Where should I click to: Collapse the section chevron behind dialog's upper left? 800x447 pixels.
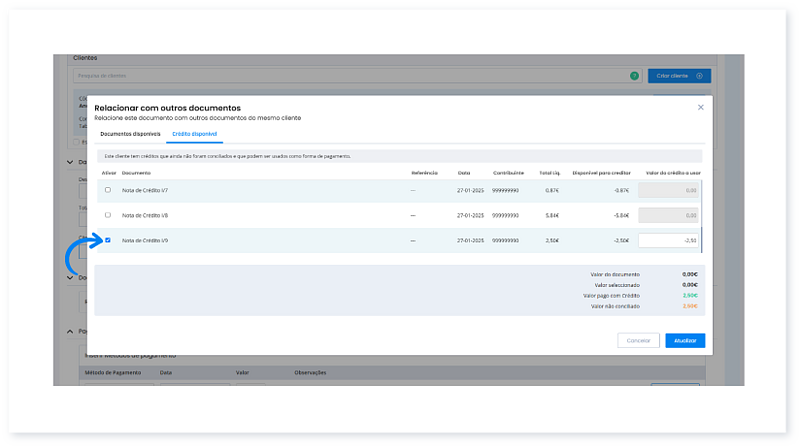point(69,161)
